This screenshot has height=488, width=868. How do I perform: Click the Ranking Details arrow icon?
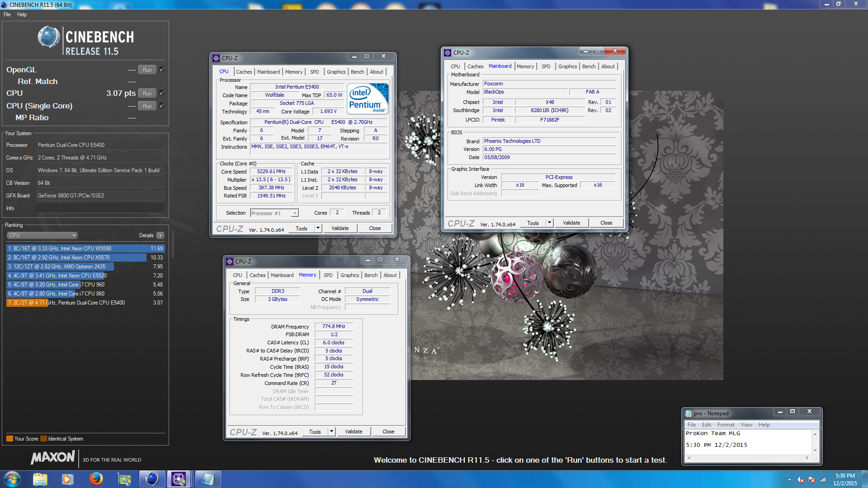pyautogui.click(x=160, y=235)
